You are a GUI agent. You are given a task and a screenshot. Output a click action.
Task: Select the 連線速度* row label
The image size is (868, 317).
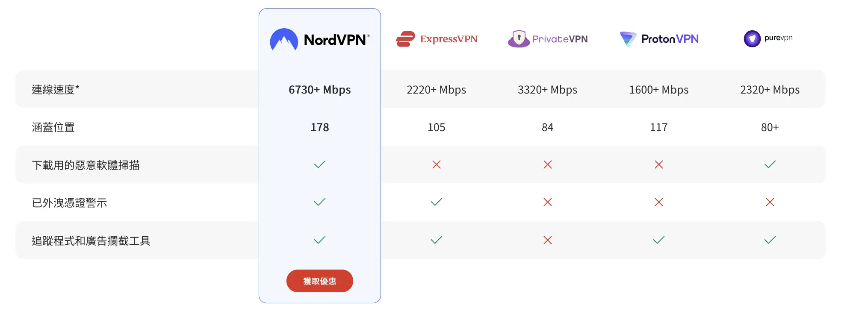click(x=56, y=90)
